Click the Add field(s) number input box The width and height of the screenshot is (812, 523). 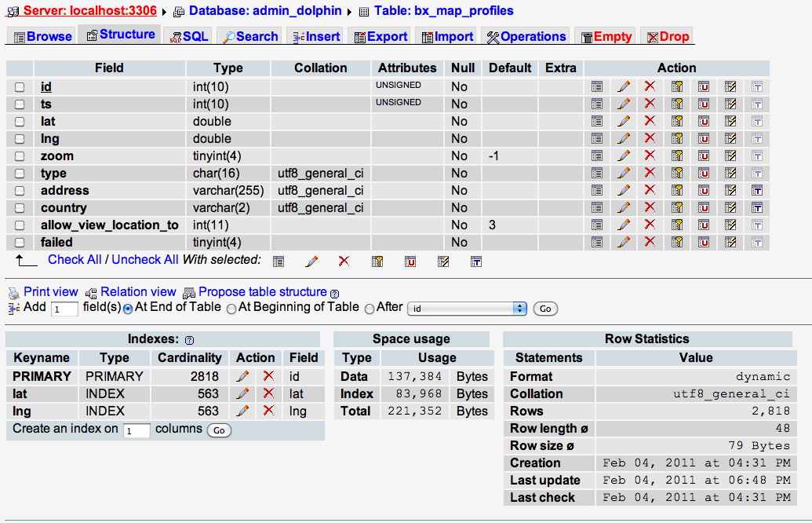coord(64,309)
